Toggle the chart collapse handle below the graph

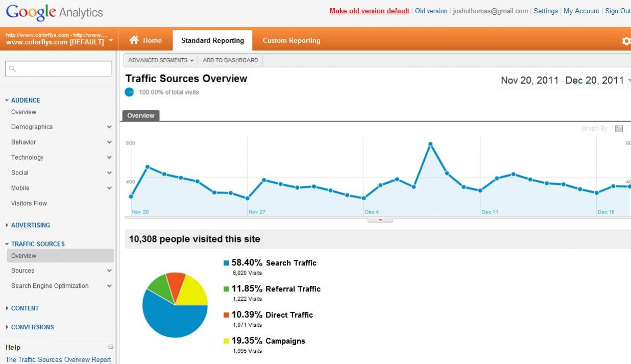tap(380, 220)
